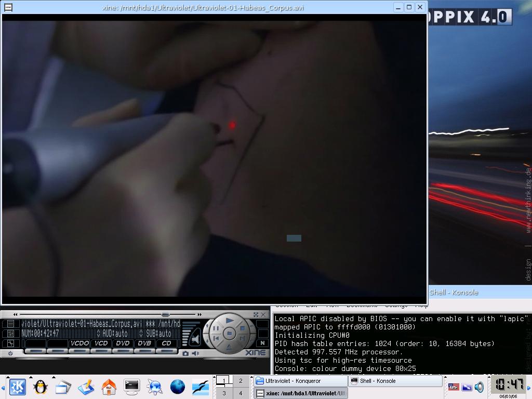Open the Home folder icon in panel
Image resolution: width=532 pixels, height=399 pixels.
pos(109,387)
